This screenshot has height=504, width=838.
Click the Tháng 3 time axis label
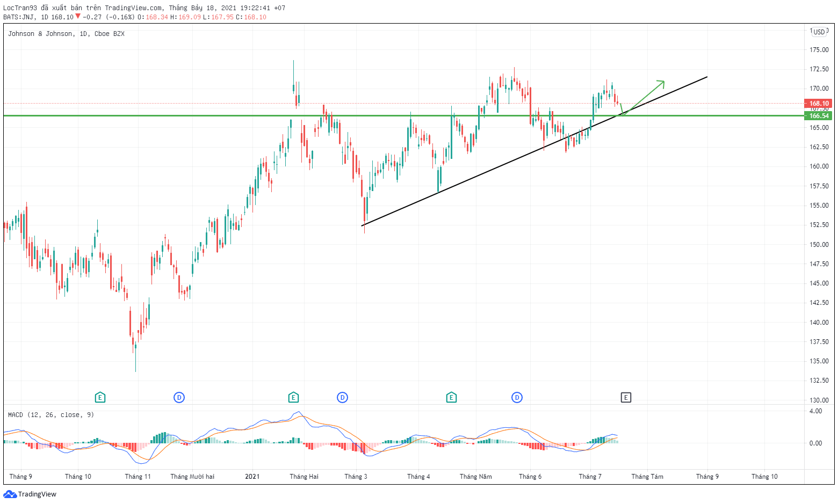(x=356, y=477)
